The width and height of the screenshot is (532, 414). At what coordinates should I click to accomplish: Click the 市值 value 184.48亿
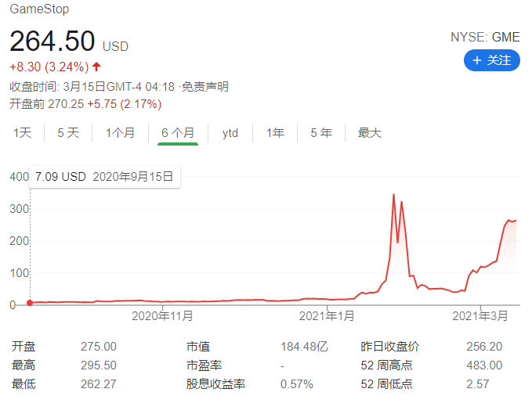pyautogui.click(x=304, y=347)
